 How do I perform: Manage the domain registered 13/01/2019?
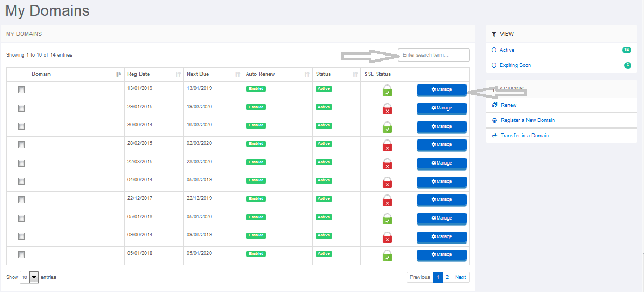click(441, 90)
